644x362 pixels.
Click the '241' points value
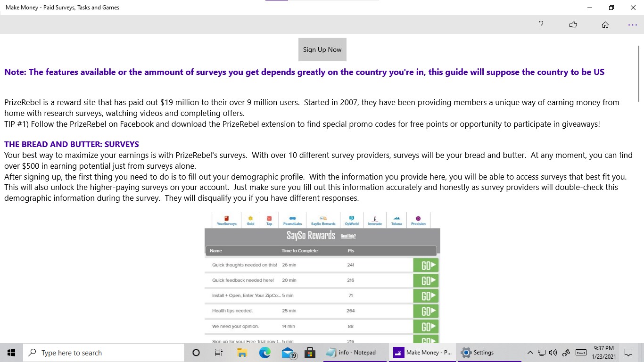click(350, 265)
